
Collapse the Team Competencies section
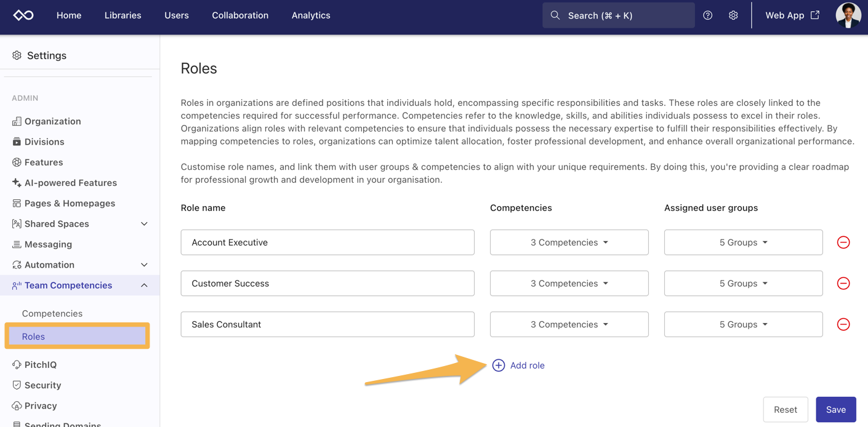[144, 285]
